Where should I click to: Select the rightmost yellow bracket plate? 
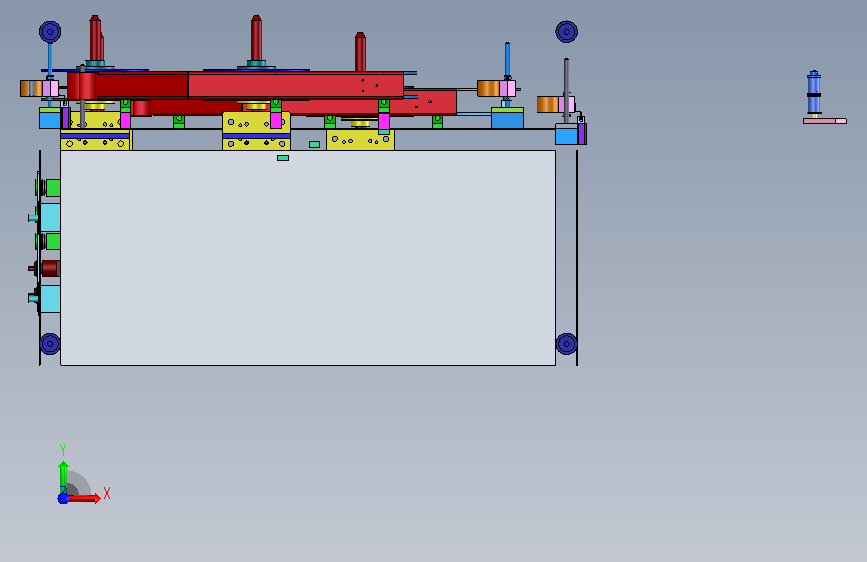click(x=361, y=139)
